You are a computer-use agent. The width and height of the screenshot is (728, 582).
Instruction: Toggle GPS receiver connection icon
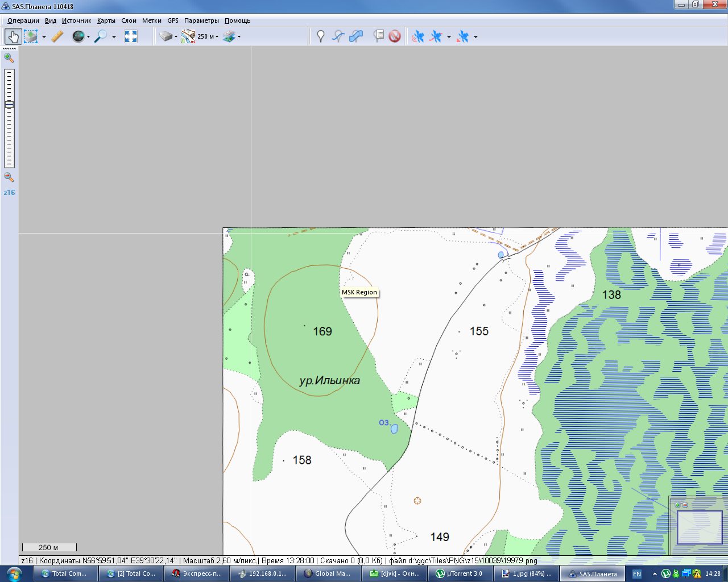tap(418, 37)
